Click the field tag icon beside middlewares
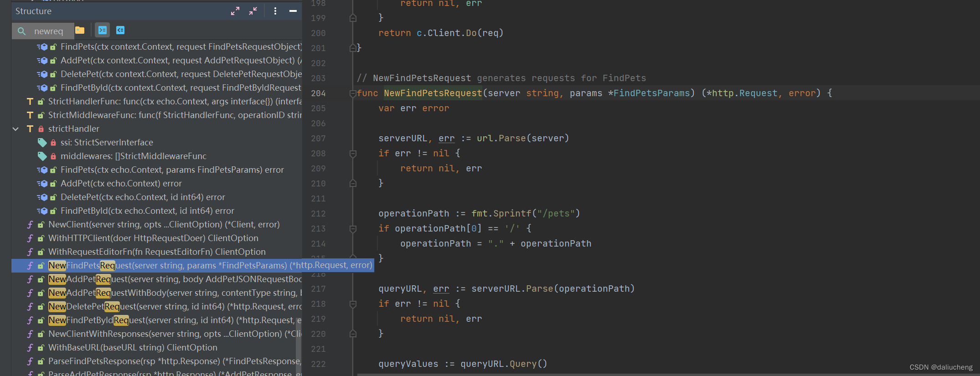Screen dimensions: 980x376 tap(42, 156)
